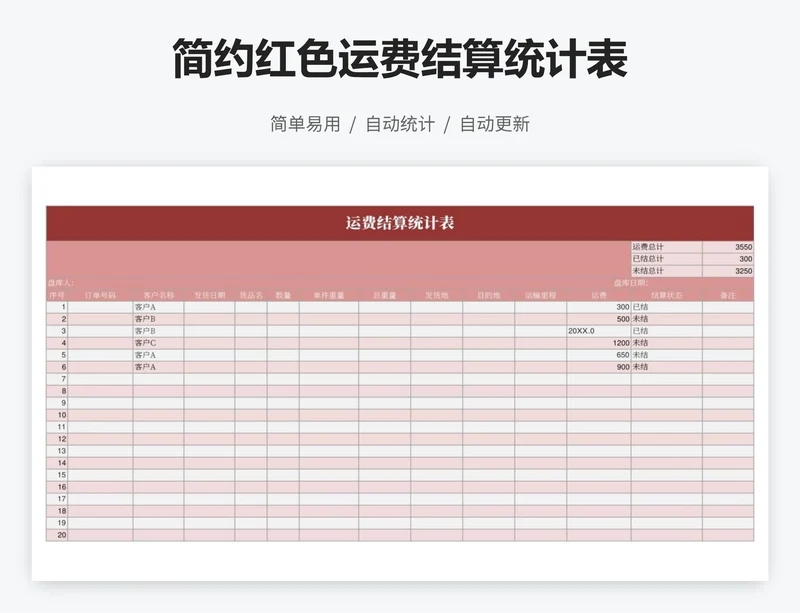This screenshot has height=613, width=800.
Task: Click the empty 订单号码 cell in row 1
Action: (101, 307)
